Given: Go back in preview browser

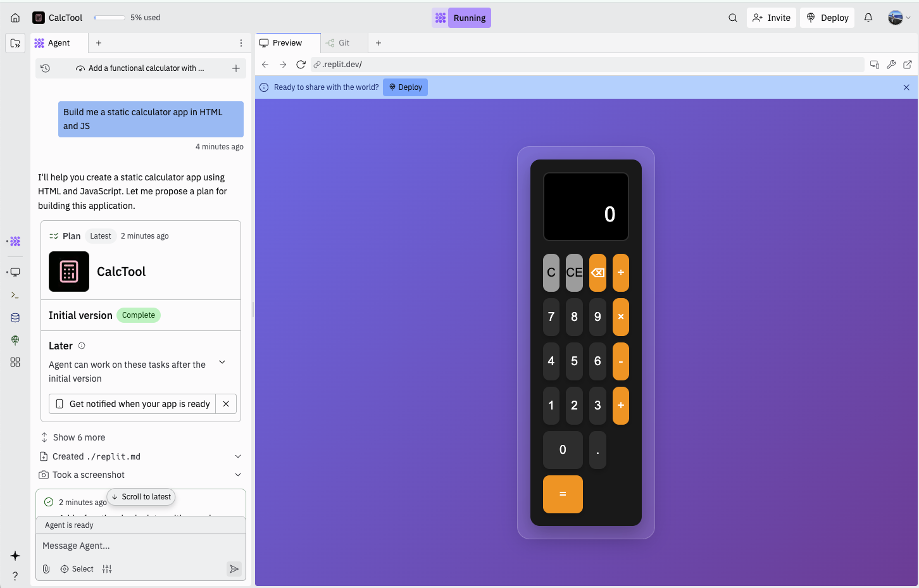Looking at the screenshot, I should (265, 65).
